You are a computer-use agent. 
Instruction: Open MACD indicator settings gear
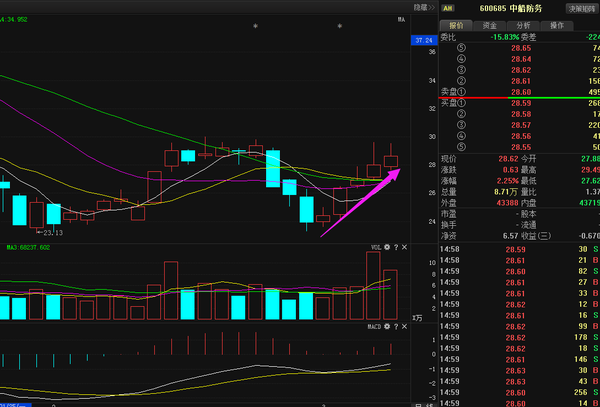[387, 327]
